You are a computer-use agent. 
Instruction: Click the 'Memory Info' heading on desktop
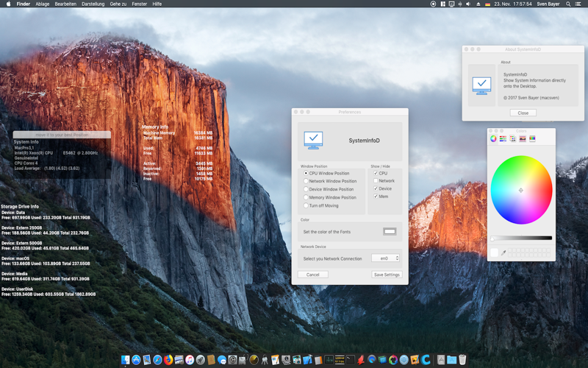(155, 127)
